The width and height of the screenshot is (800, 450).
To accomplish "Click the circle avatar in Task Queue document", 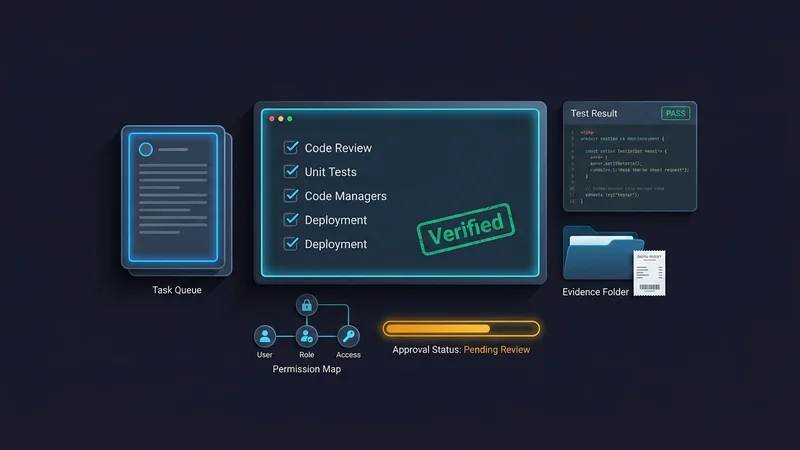I will [x=146, y=149].
